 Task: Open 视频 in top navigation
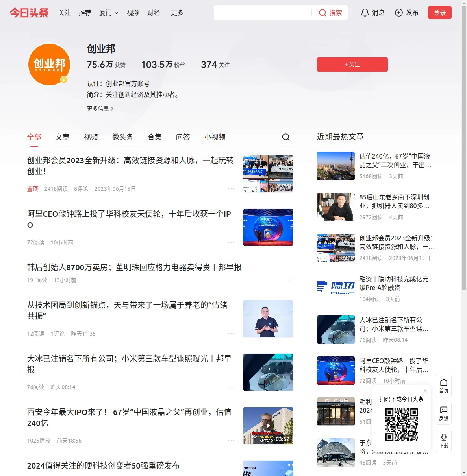133,13
